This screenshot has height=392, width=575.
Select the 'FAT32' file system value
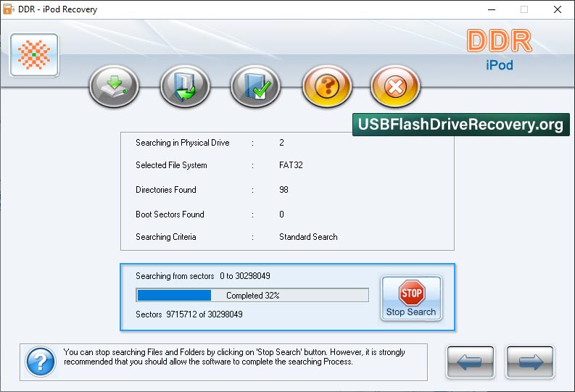(291, 165)
